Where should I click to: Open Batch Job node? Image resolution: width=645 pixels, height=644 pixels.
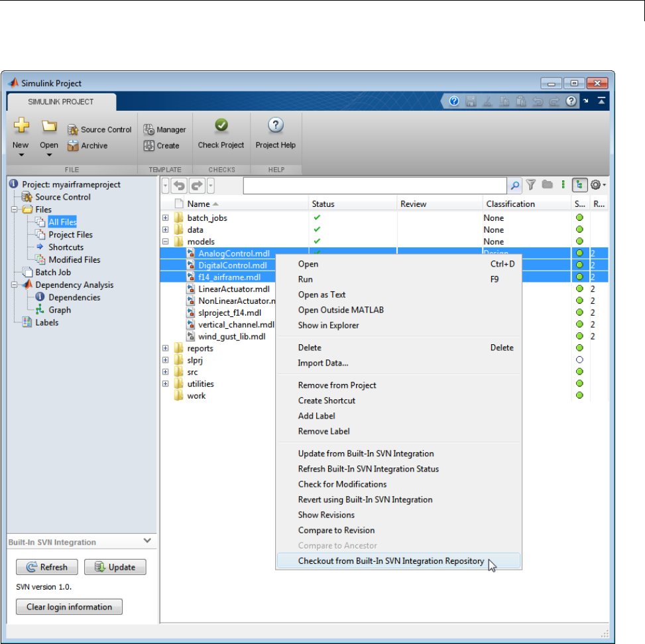(x=53, y=272)
